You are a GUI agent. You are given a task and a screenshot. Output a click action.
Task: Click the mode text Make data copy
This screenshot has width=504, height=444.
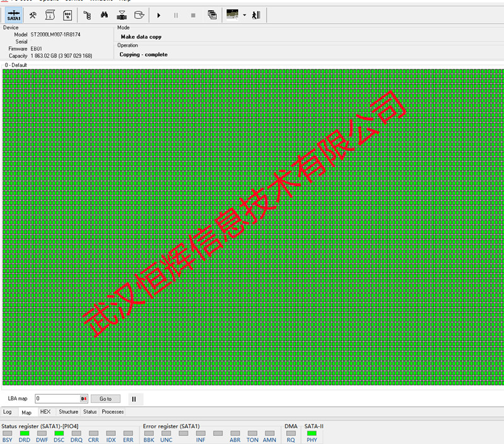(x=141, y=37)
